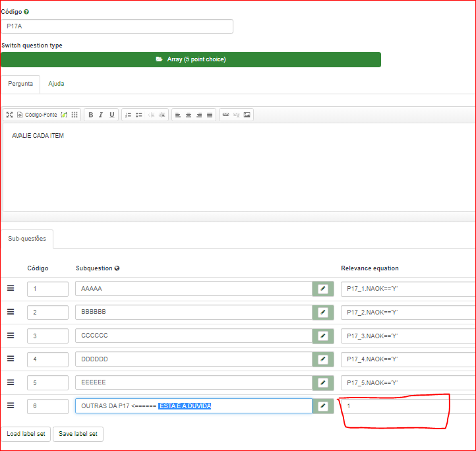Focus the subquestion code field with value 4
The width and height of the screenshot is (476, 451).
(47, 359)
